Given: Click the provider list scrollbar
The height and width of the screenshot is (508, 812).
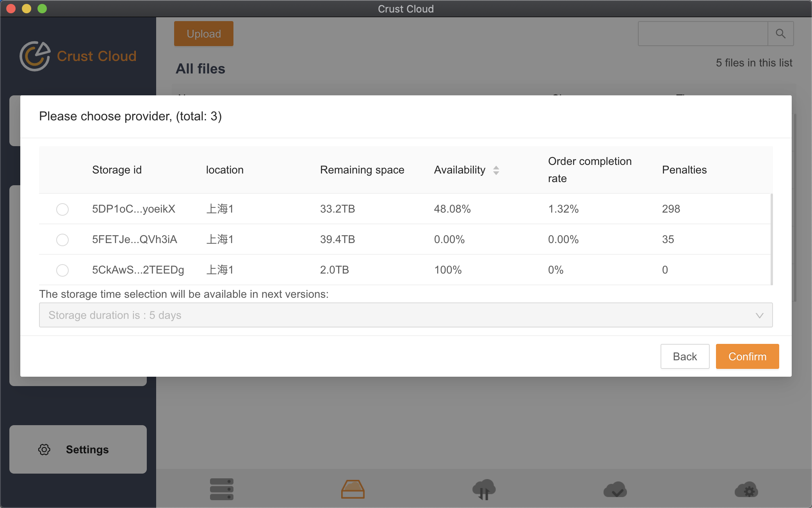Looking at the screenshot, I should click(771, 239).
